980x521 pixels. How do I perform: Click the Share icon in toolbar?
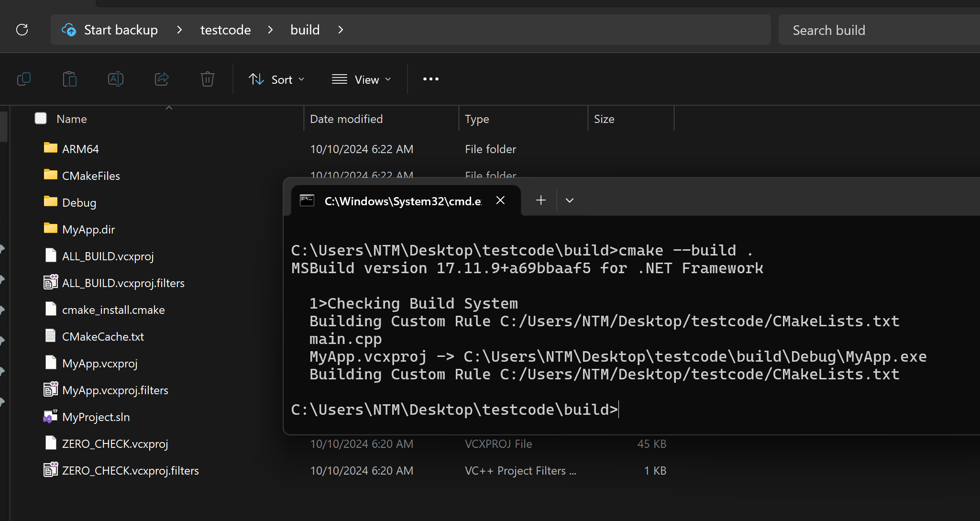pyautogui.click(x=162, y=79)
